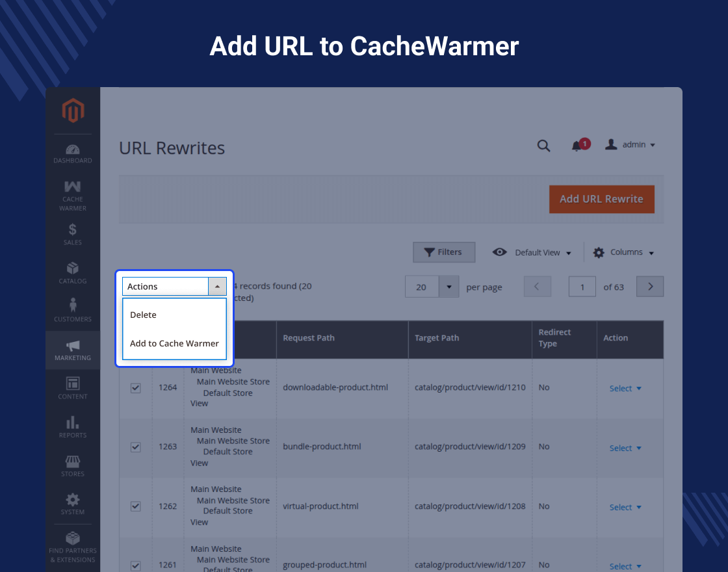This screenshot has width=728, height=572.
Task: Open Select action for bundle-product.html
Action: click(625, 448)
